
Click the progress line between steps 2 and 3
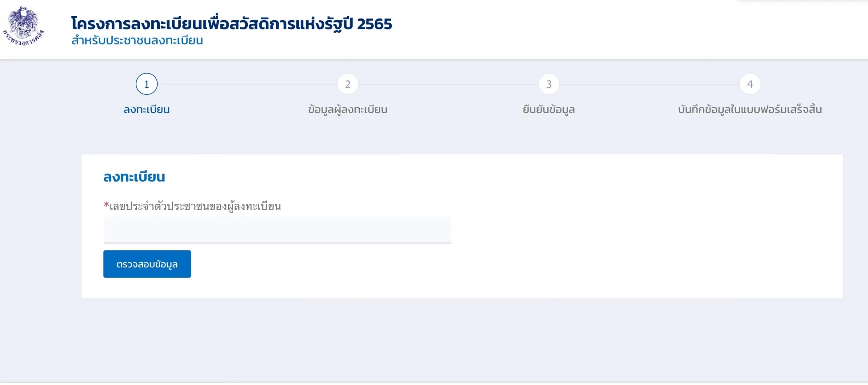click(x=448, y=84)
